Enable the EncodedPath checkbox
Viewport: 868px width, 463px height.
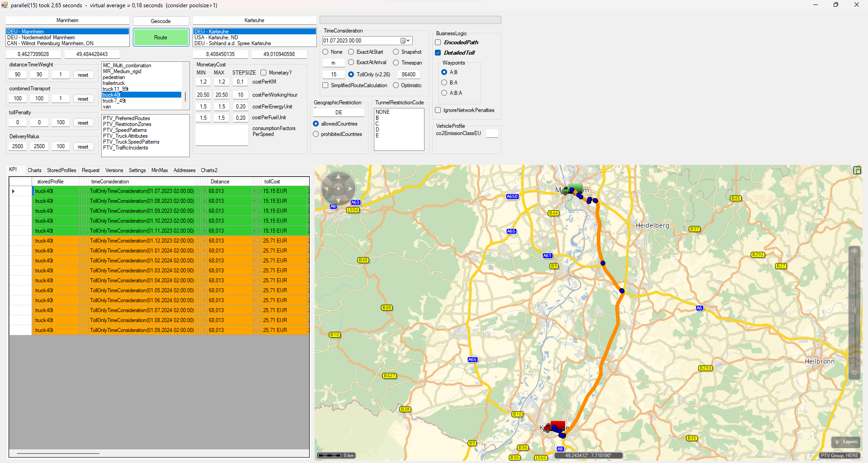(438, 42)
